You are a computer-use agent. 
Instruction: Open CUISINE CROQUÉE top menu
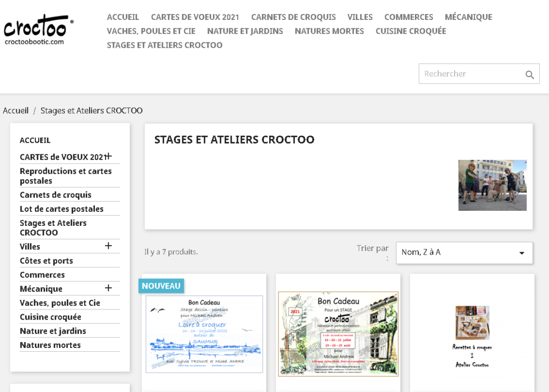click(x=411, y=31)
